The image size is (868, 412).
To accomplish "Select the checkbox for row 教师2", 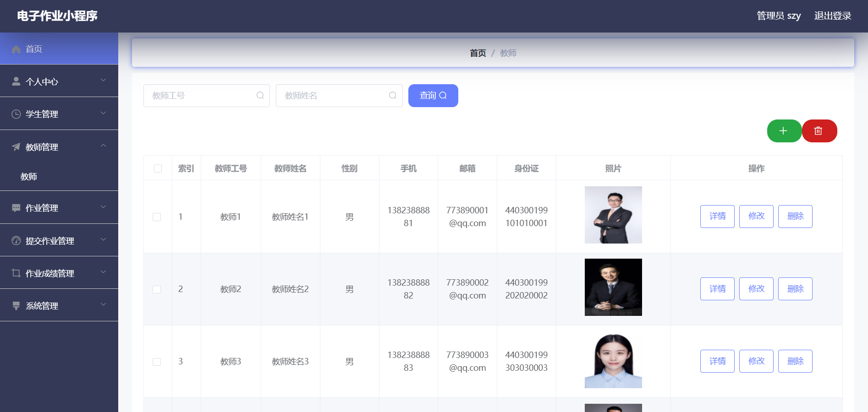I will coord(157,289).
